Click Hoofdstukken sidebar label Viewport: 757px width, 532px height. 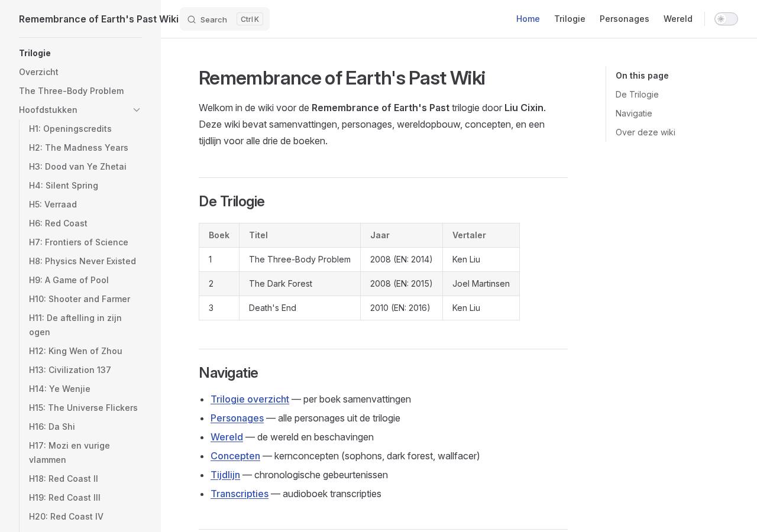click(x=48, y=110)
